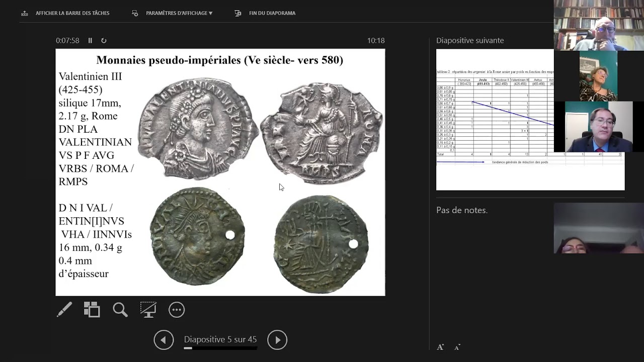Click the current slide with coin images
The height and width of the screenshot is (362, 644).
pos(220,172)
